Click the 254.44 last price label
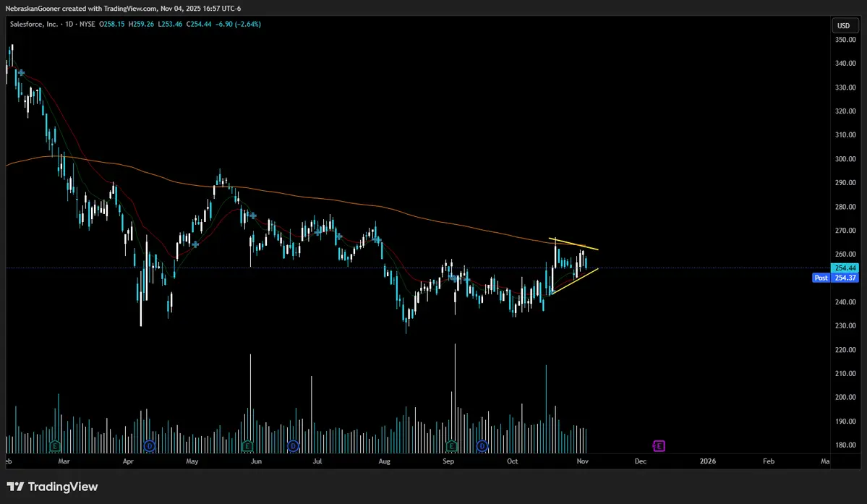 point(845,268)
